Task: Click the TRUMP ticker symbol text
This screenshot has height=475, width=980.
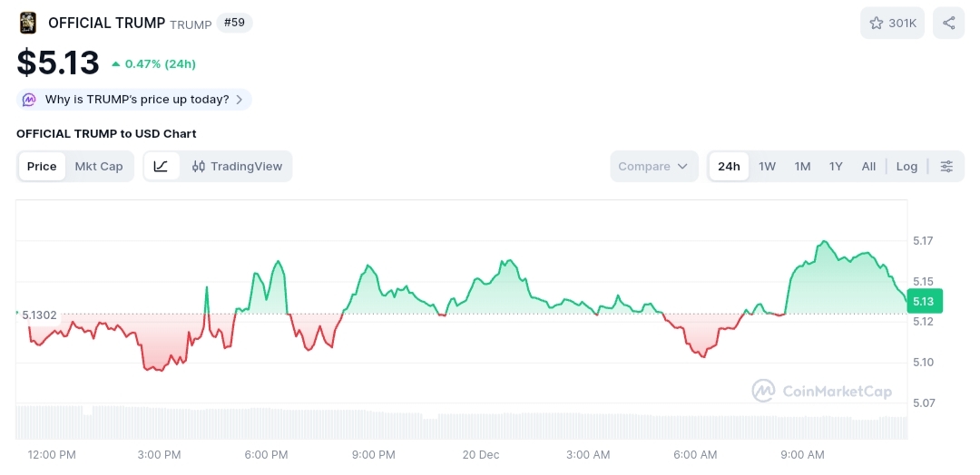Action: (x=191, y=24)
